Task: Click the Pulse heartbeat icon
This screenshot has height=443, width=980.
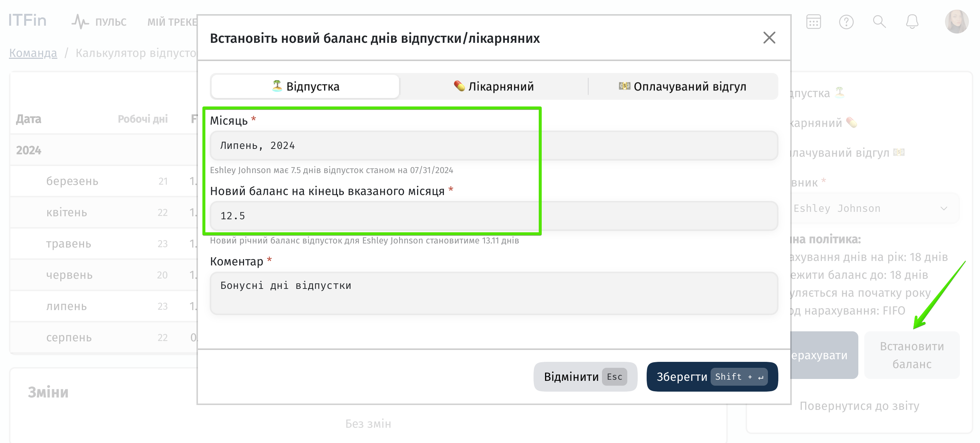Action: click(x=80, y=22)
